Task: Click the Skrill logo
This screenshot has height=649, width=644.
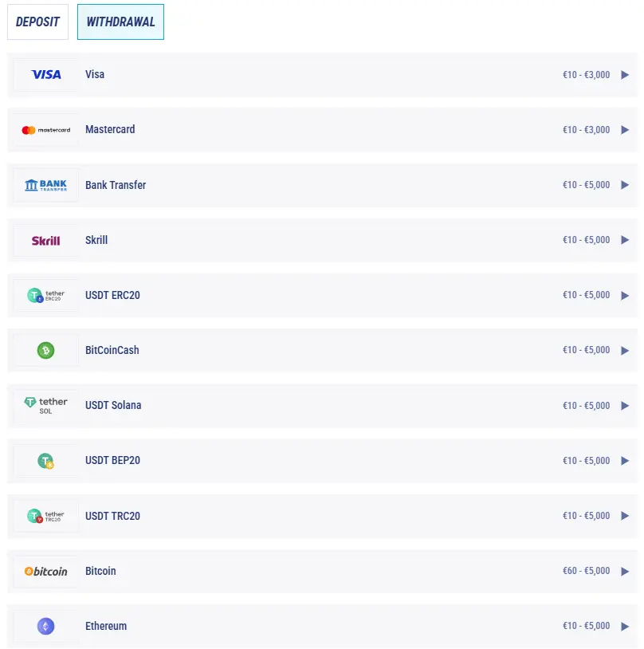Action: tap(46, 240)
